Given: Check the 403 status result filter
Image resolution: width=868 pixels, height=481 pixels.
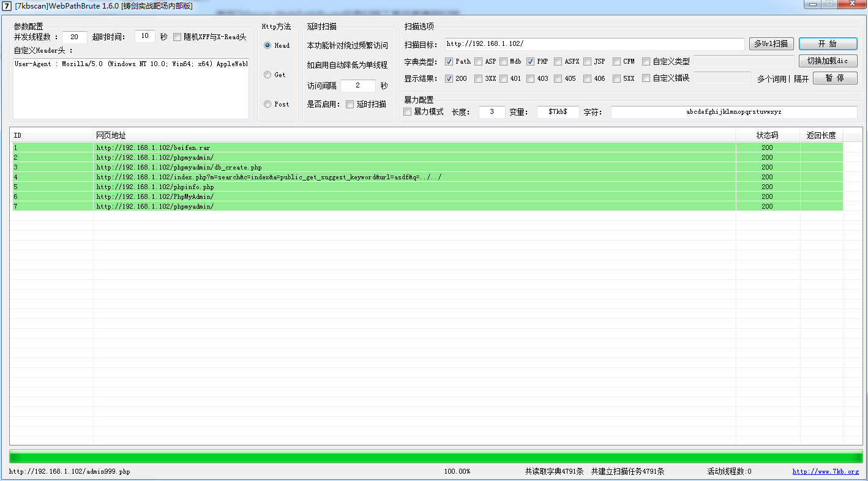Looking at the screenshot, I should coord(531,78).
